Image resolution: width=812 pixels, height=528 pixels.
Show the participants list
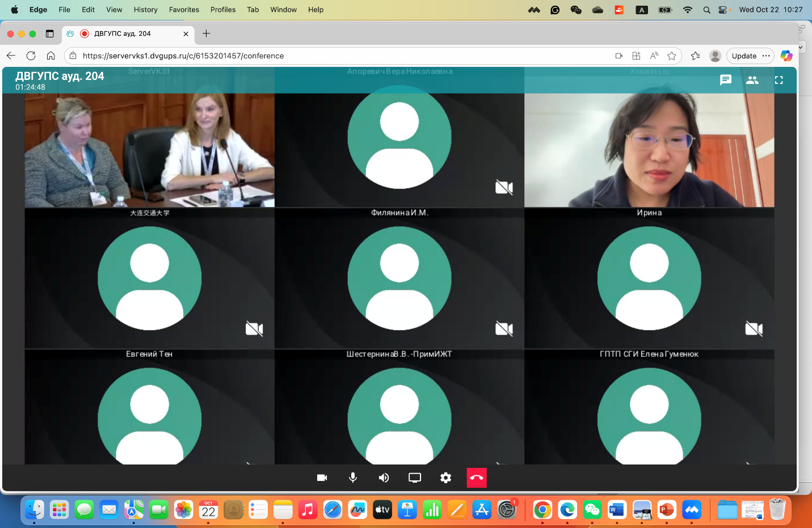pos(752,80)
